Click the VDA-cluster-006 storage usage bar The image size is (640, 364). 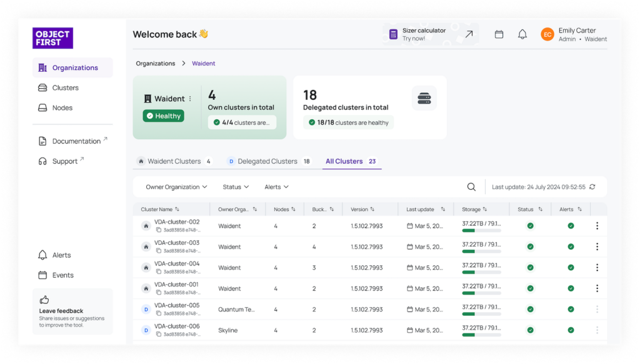481,335
